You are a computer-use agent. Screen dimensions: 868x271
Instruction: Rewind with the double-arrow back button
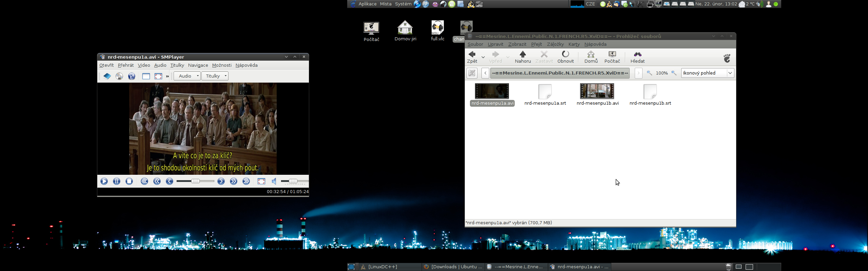157,181
